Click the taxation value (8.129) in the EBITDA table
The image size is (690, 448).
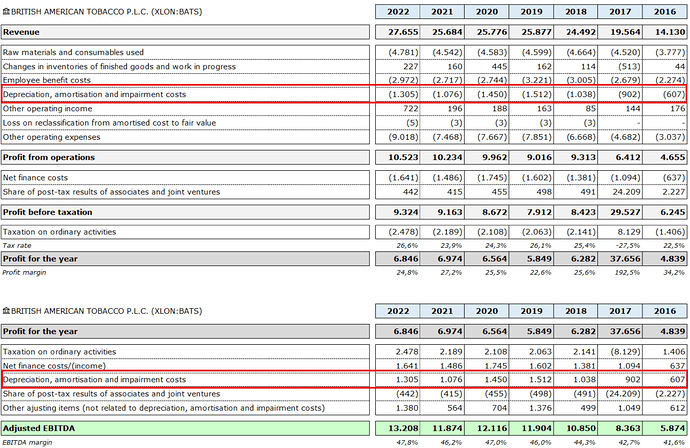click(x=626, y=352)
